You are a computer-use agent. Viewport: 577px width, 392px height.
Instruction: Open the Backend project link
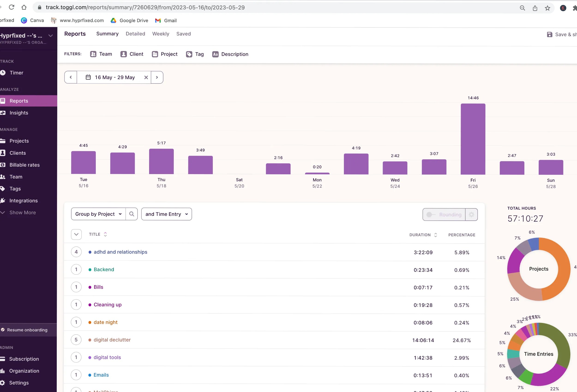104,269
